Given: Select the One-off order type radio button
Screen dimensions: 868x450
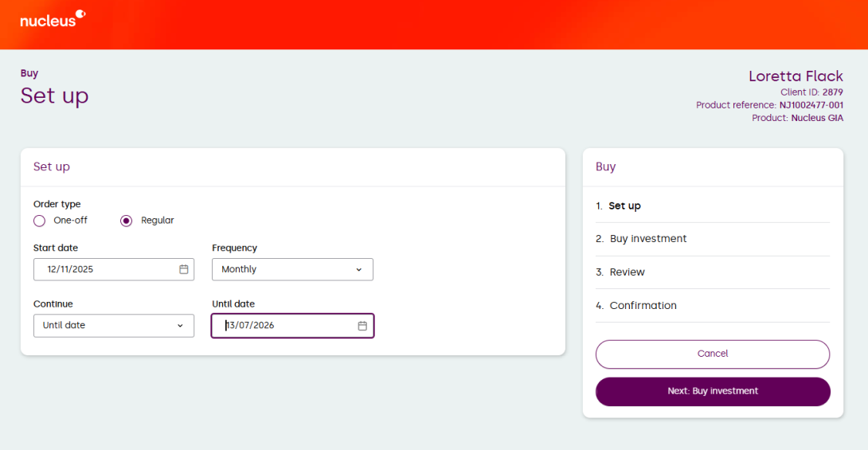Looking at the screenshot, I should tap(40, 221).
